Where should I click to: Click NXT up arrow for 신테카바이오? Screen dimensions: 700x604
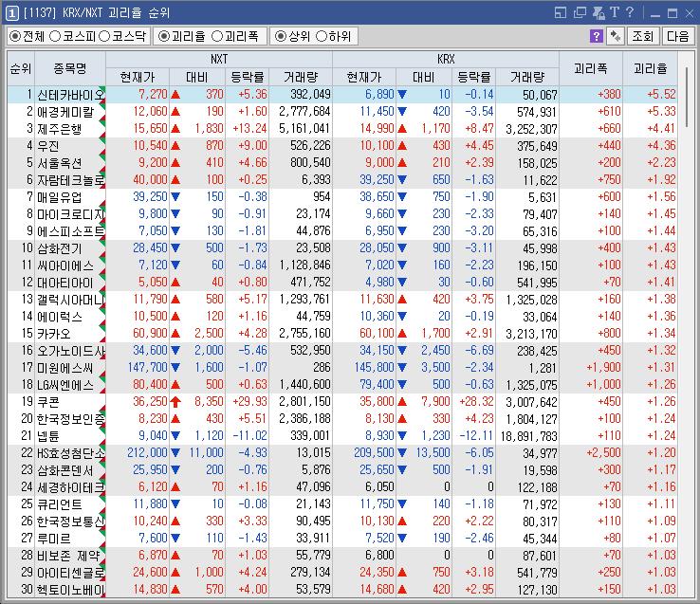coord(175,94)
